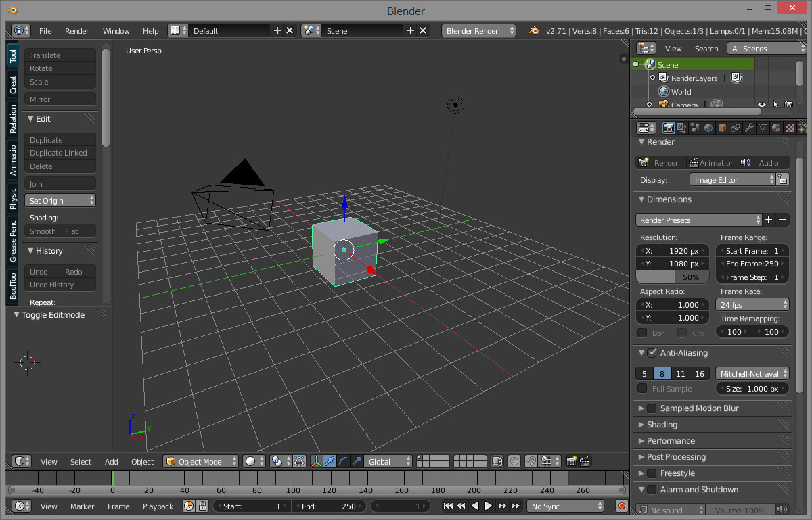812x520 pixels.
Task: Open the Modifiers properties tab wrench icon
Action: (x=749, y=128)
